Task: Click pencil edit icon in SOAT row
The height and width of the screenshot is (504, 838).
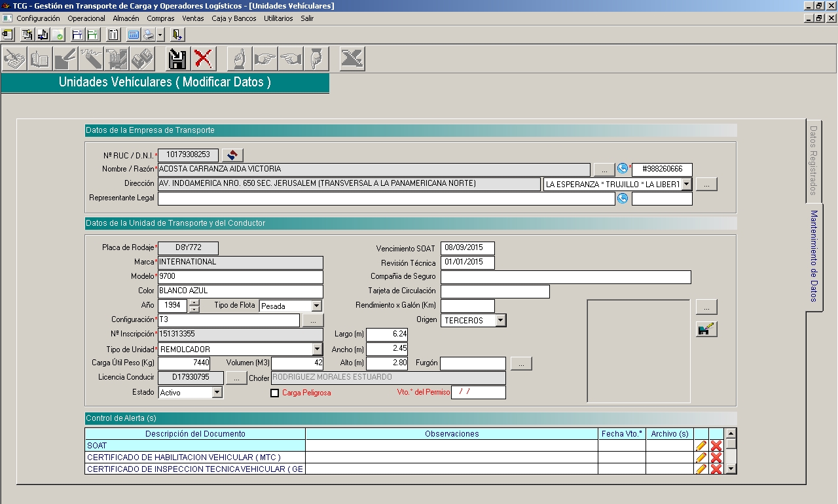Action: pos(701,446)
